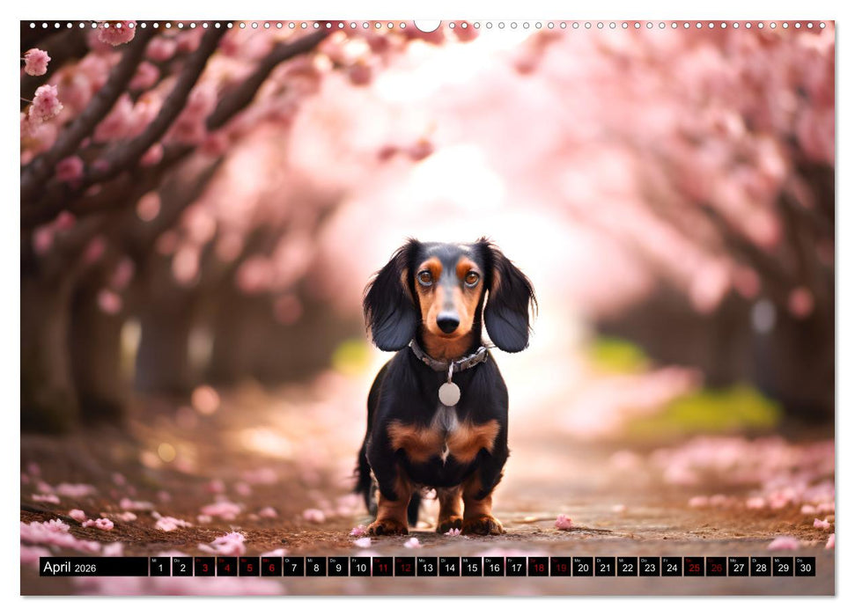855x616 pixels.
Task: Click the cherry blossom on upper left branch
Action: 44,104
